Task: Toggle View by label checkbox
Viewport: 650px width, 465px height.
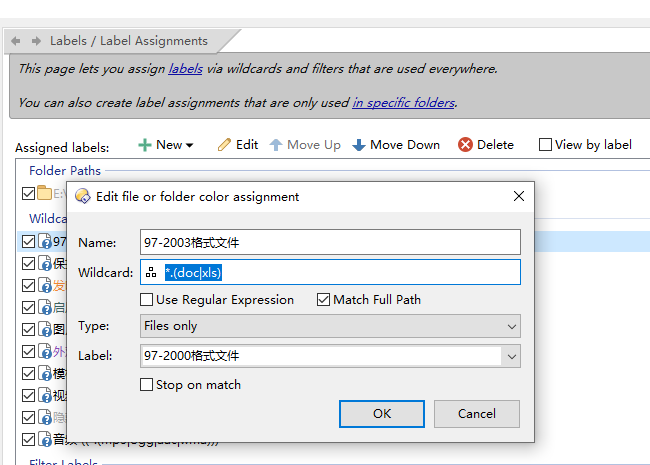Action: click(x=545, y=145)
